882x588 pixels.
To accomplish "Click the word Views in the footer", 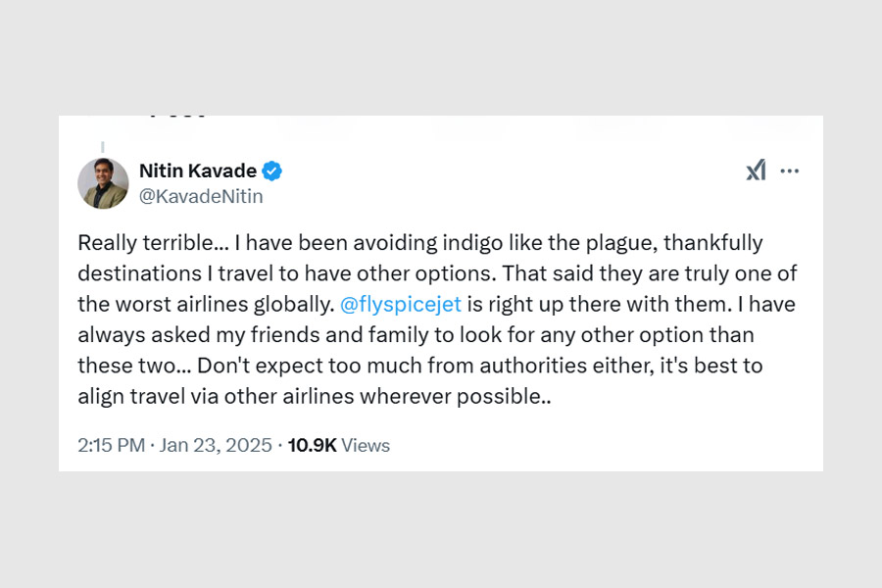I will tap(366, 445).
